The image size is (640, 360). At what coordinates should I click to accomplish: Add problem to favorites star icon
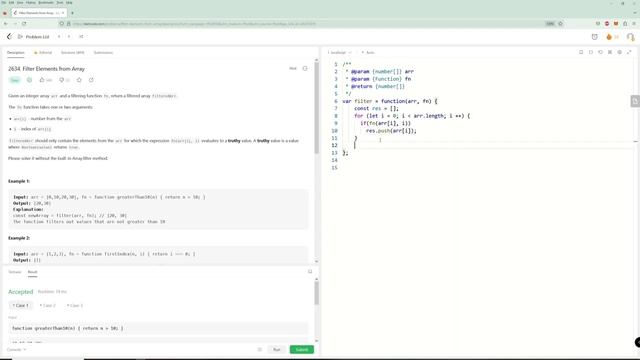pos(79,80)
